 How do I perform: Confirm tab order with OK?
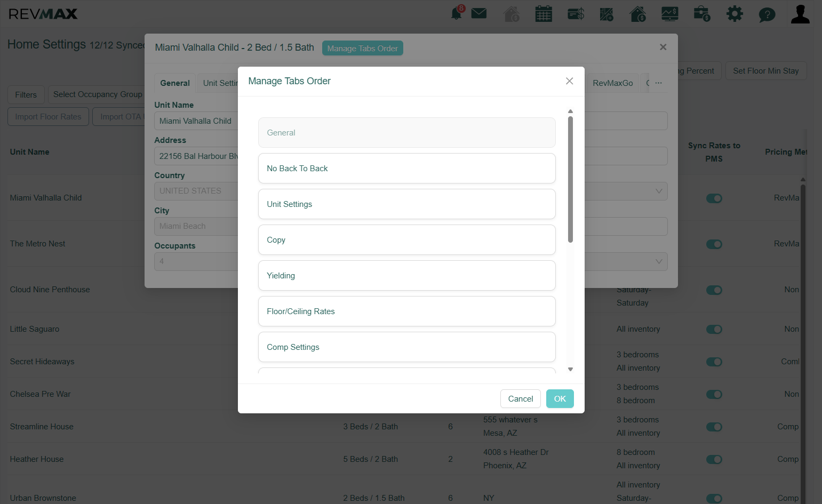click(x=560, y=399)
